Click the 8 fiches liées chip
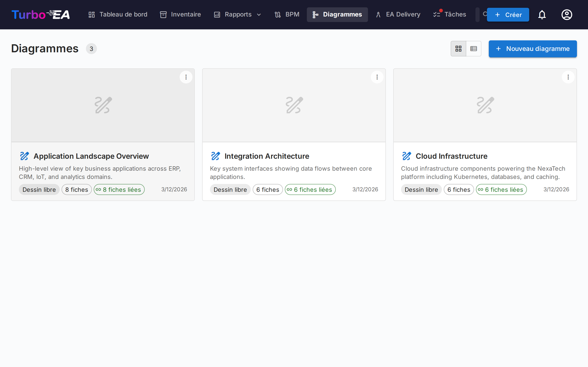The height and width of the screenshot is (367, 588). (x=119, y=189)
